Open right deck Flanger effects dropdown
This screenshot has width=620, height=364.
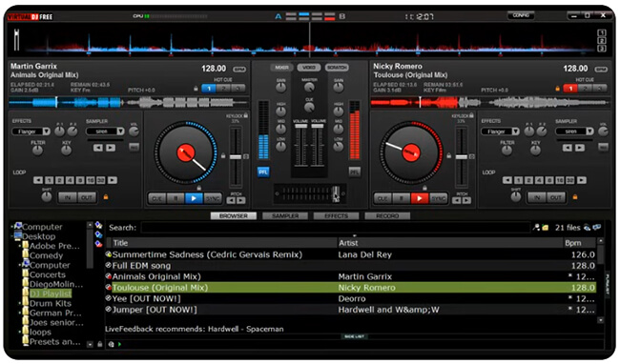(x=515, y=131)
